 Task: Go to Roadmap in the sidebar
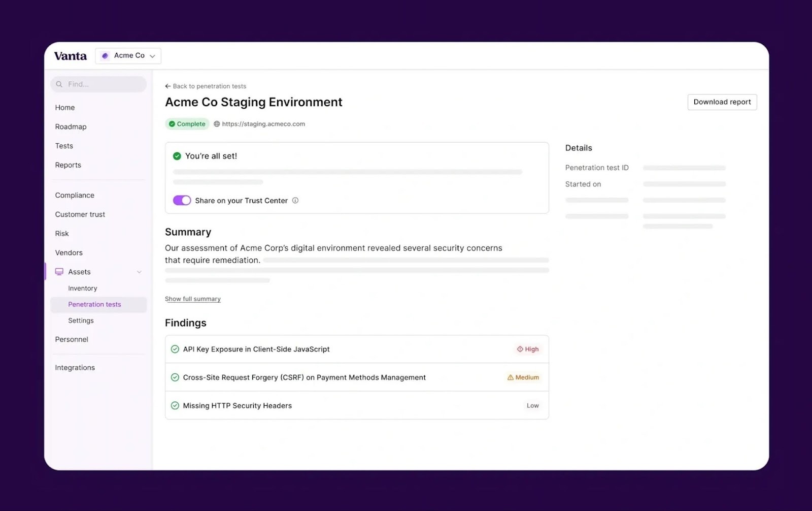point(71,127)
